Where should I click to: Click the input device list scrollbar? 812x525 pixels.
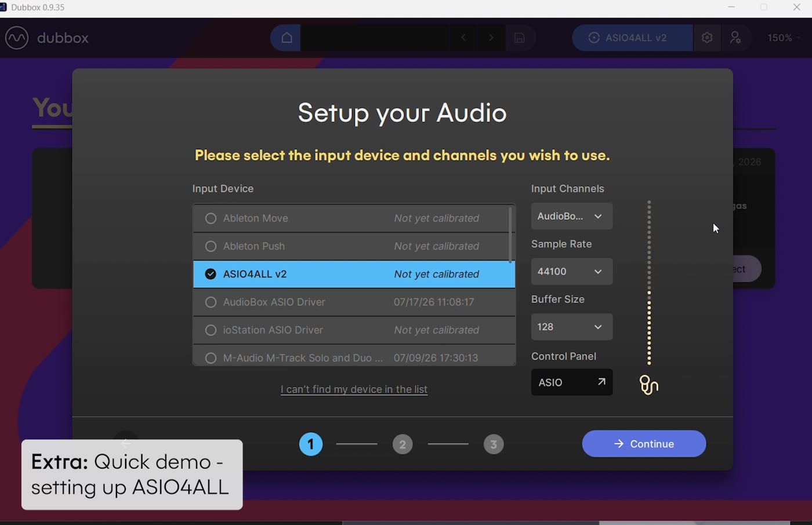pos(510,235)
